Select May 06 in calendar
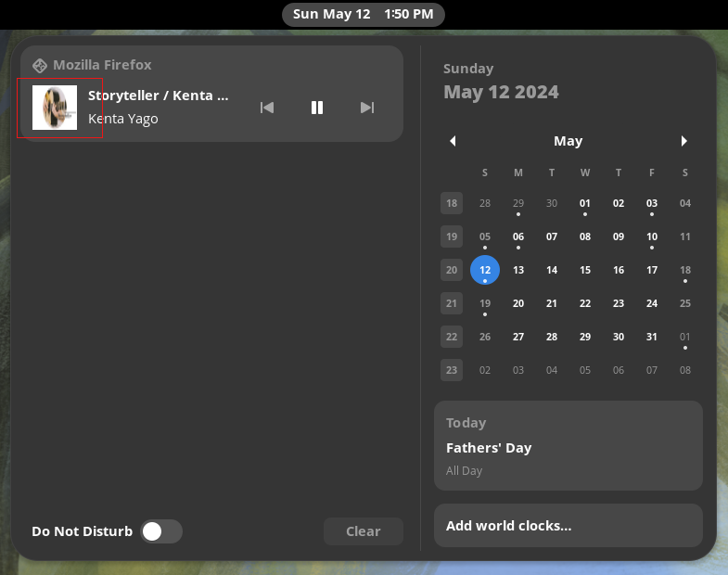This screenshot has height=575, width=728. tap(518, 236)
